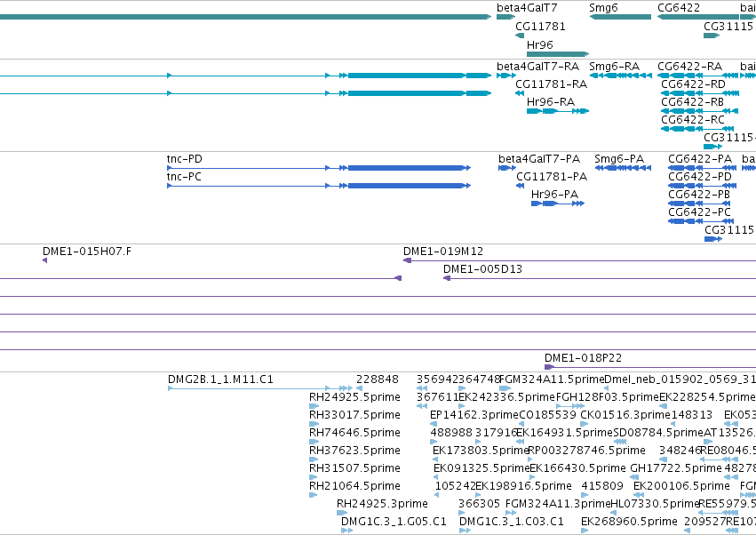
Task: Select the Hr96 gene arrow glyph
Action: pos(558,54)
